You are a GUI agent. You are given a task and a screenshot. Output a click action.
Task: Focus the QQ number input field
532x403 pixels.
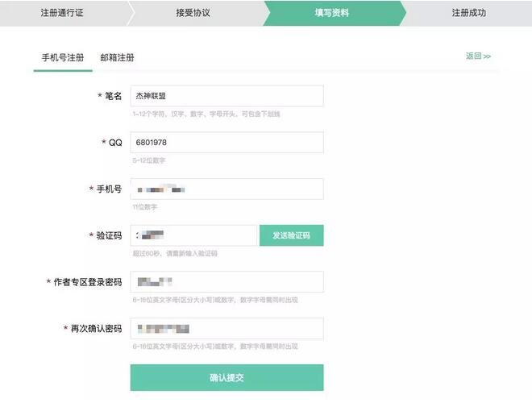[227, 143]
